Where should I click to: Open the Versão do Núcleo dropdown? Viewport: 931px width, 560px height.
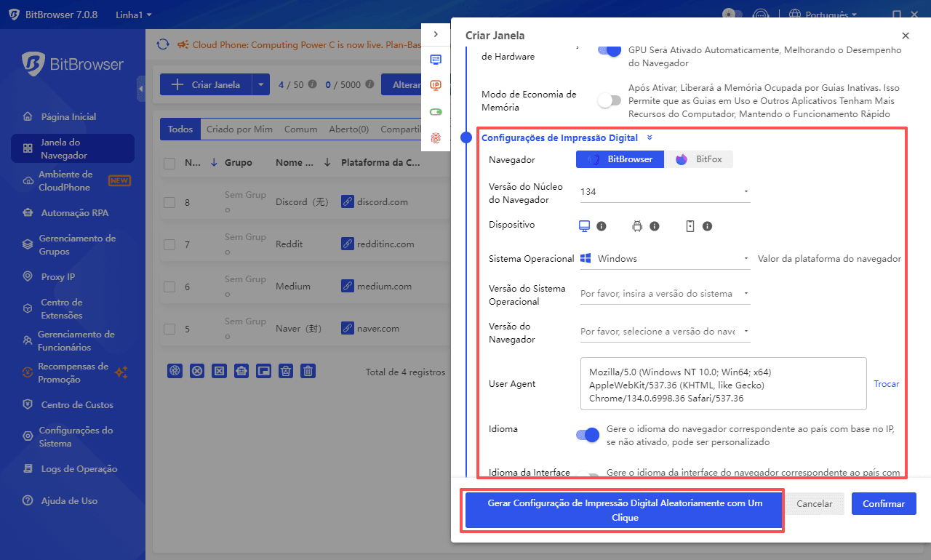click(746, 191)
